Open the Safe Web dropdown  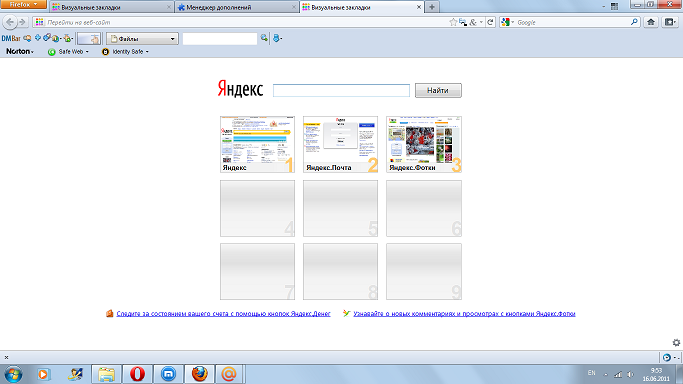pyautogui.click(x=69, y=52)
